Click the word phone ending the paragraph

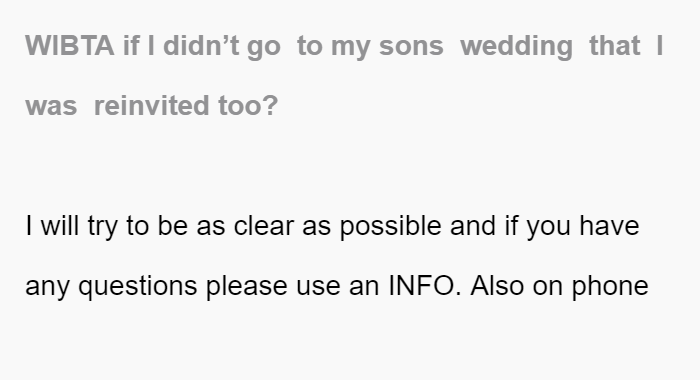click(x=610, y=287)
